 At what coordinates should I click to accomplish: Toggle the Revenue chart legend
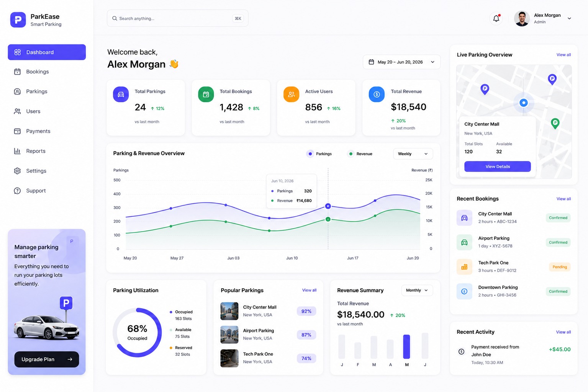point(360,154)
